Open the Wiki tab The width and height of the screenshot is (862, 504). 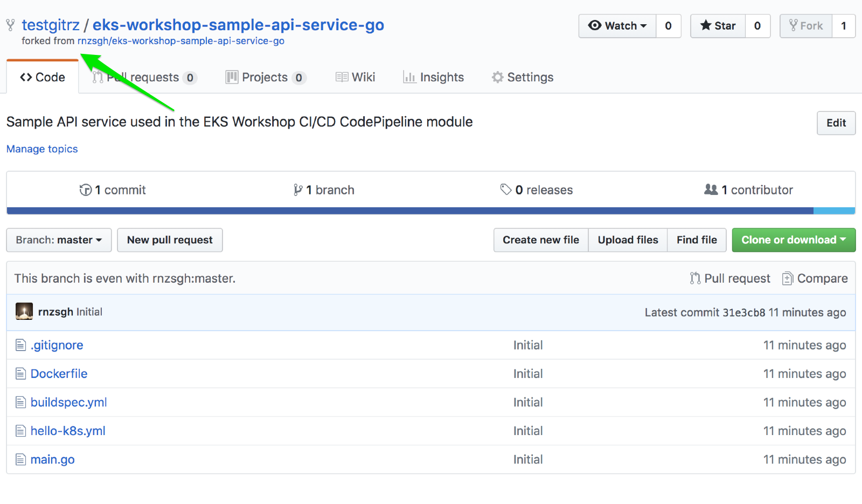coord(355,77)
